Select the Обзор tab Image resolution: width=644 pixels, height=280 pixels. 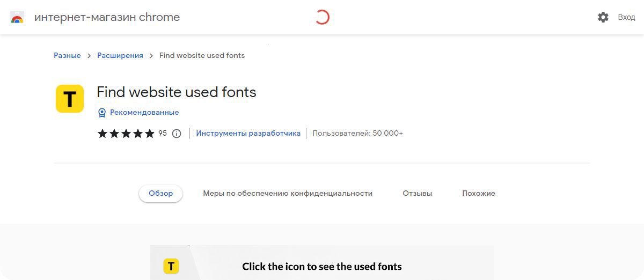tap(160, 193)
